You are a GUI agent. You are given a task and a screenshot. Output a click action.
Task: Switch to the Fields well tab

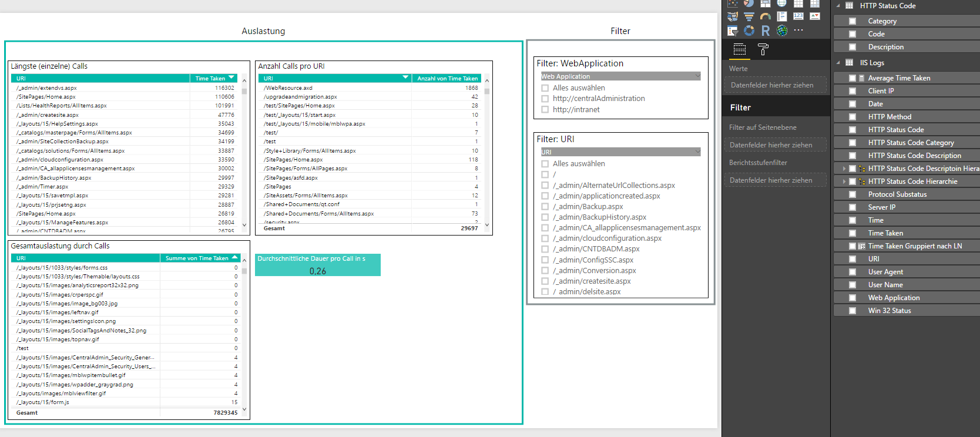point(740,49)
